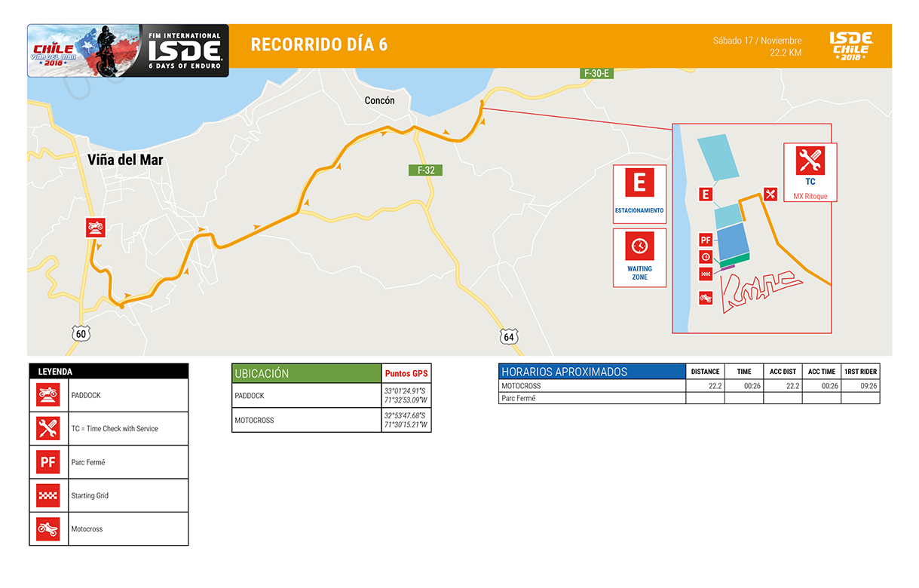Click the small motocross marker in the inset map
The height and width of the screenshot is (588, 919).
(x=706, y=299)
